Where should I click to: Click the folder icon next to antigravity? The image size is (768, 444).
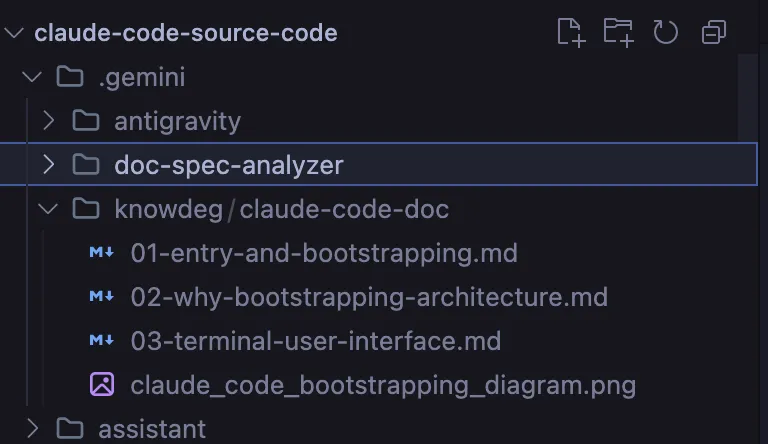87,121
